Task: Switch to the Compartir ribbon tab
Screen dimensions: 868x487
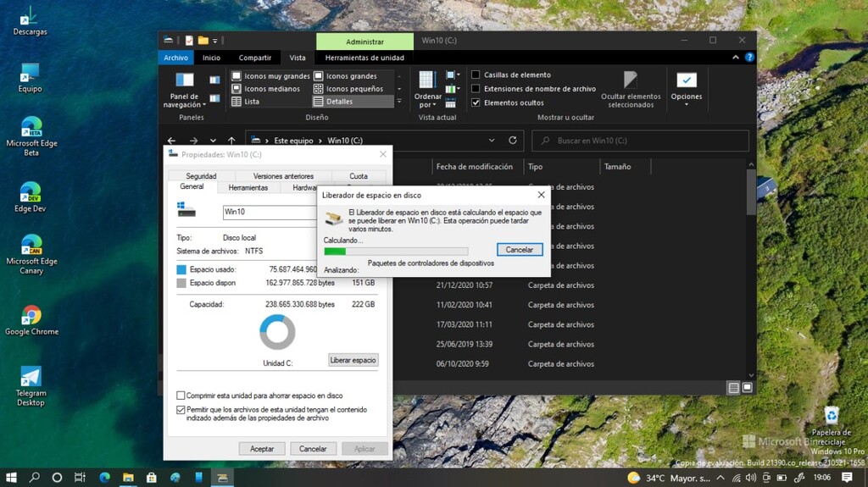Action: tap(254, 58)
